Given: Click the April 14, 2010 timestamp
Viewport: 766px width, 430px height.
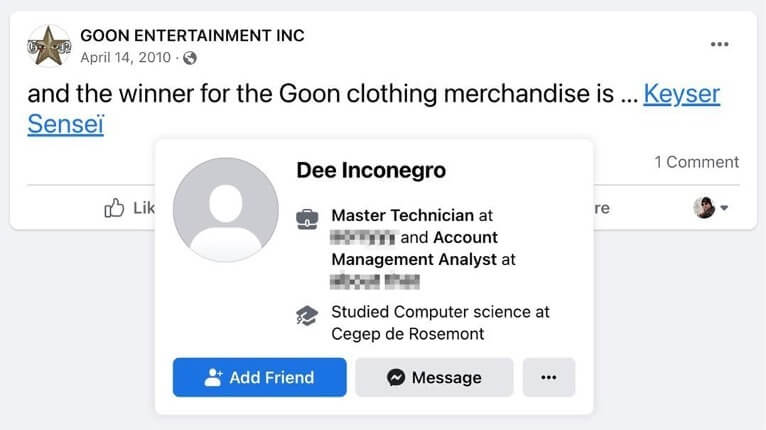Looking at the screenshot, I should pyautogui.click(x=126, y=58).
